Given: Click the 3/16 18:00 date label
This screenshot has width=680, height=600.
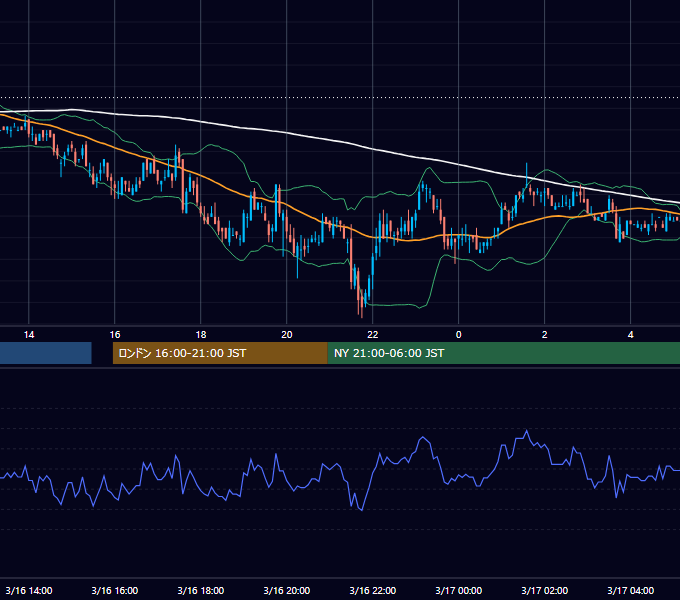Looking at the screenshot, I should coord(201,590).
